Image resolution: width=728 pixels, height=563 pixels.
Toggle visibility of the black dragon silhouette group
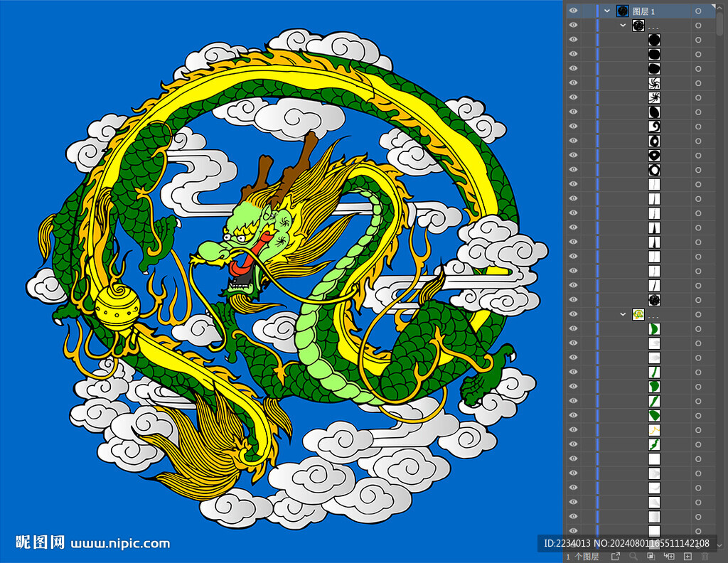click(573, 26)
